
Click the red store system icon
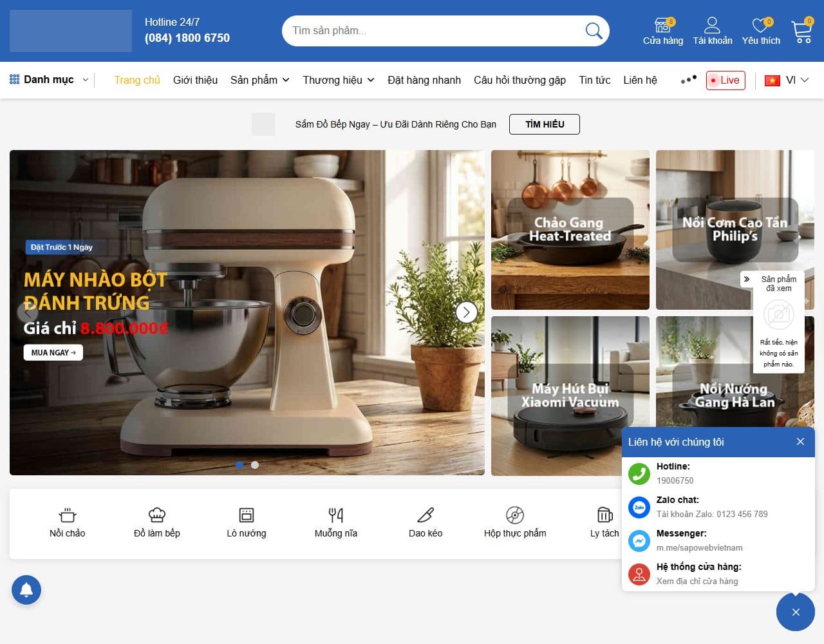click(x=639, y=574)
